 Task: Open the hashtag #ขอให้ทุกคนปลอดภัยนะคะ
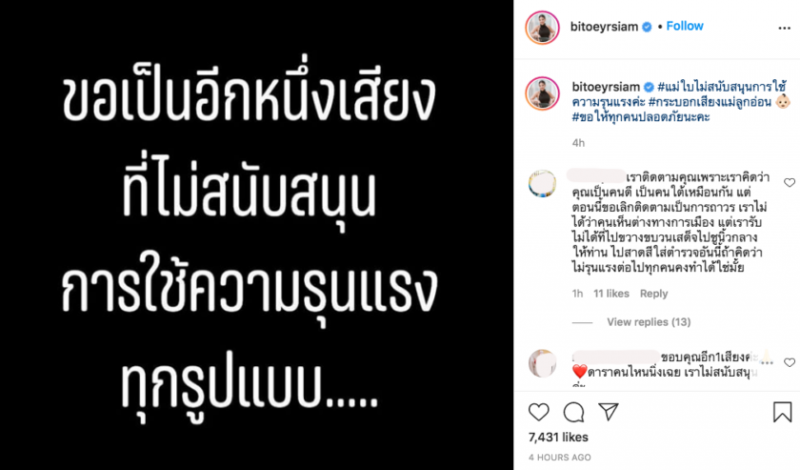click(x=641, y=117)
